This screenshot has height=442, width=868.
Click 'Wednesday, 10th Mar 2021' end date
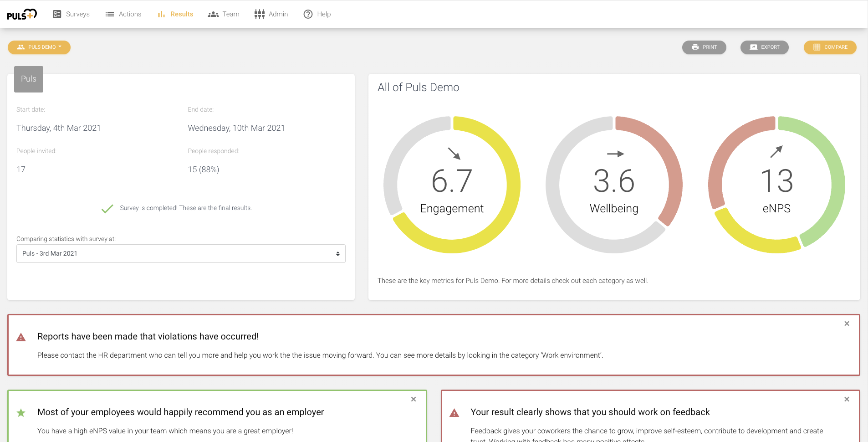click(x=236, y=128)
